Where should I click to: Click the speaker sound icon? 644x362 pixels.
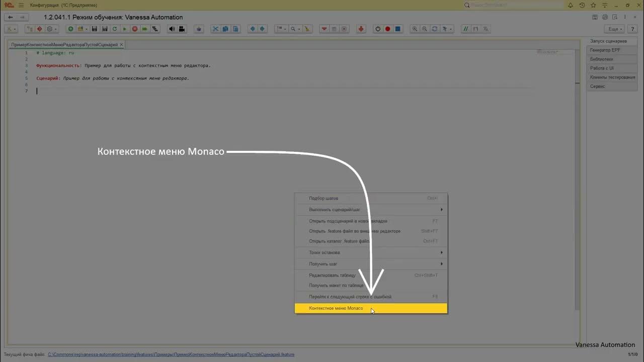[x=172, y=29]
